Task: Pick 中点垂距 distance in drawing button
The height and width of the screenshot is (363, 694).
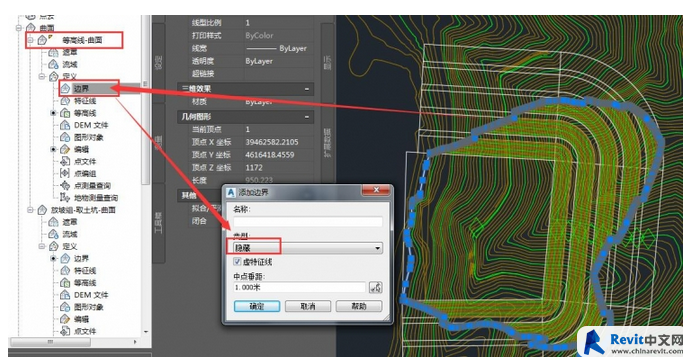Action: (x=376, y=287)
